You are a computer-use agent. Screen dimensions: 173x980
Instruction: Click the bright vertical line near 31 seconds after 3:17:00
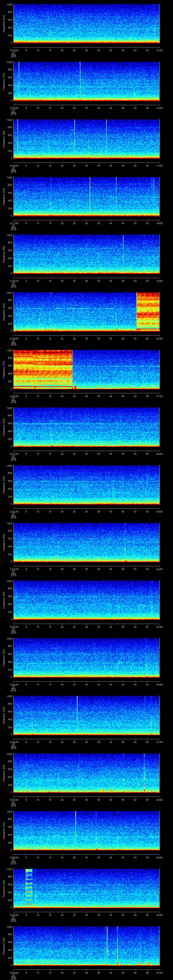pos(90,194)
